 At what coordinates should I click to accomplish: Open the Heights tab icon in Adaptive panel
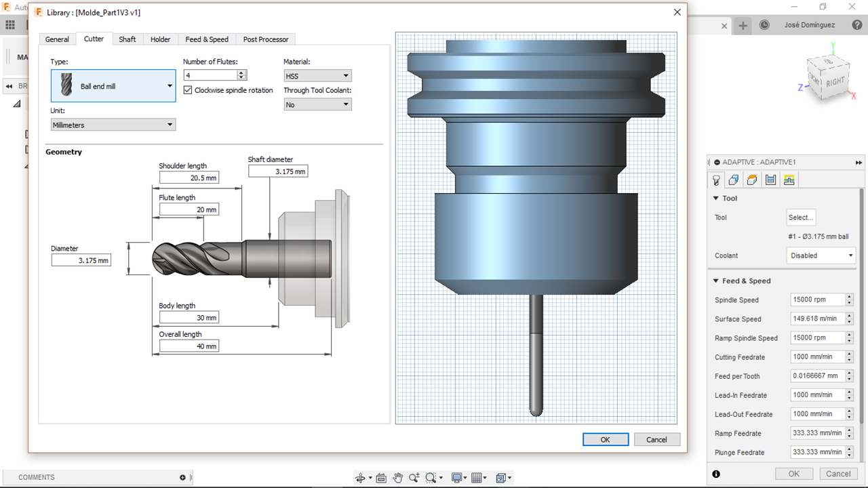(752, 180)
